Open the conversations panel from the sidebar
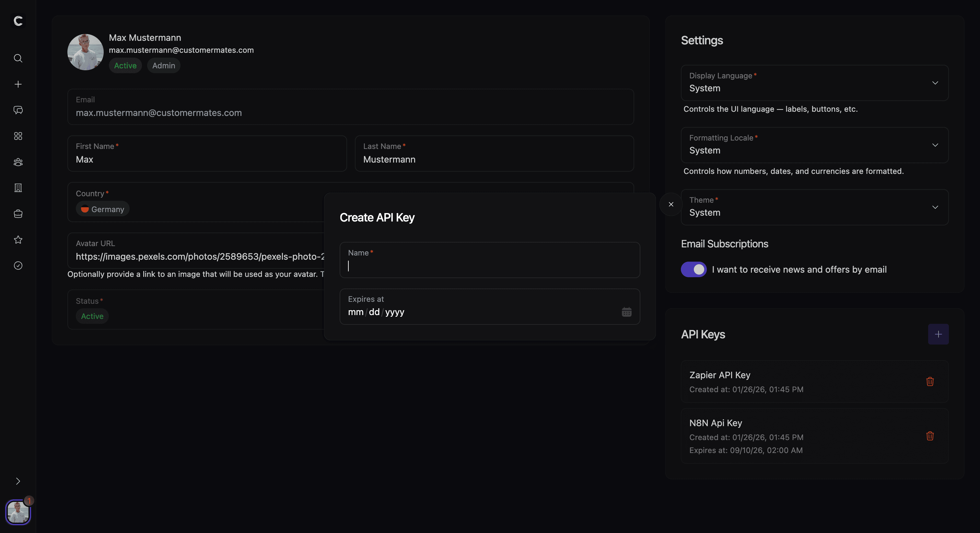The image size is (980, 533). click(x=18, y=110)
